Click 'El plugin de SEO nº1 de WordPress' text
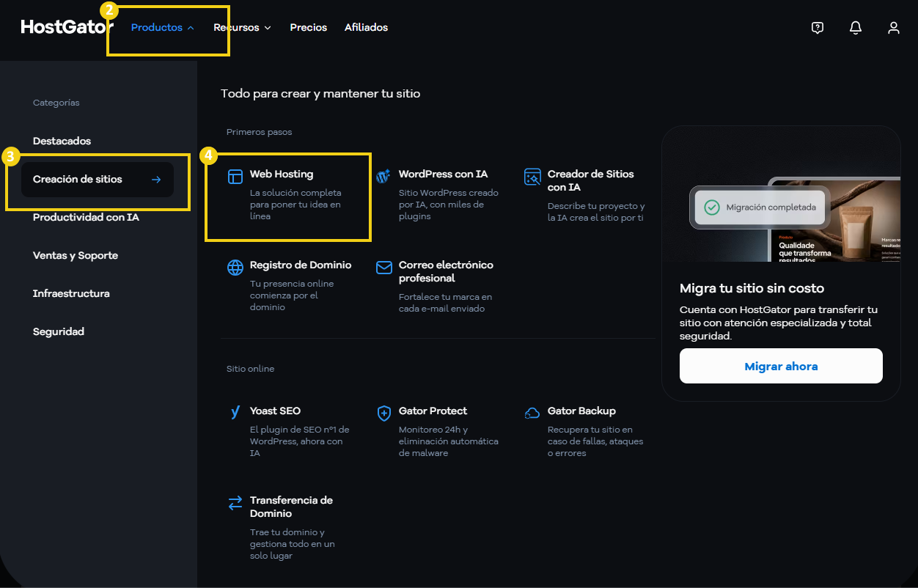 (x=300, y=441)
